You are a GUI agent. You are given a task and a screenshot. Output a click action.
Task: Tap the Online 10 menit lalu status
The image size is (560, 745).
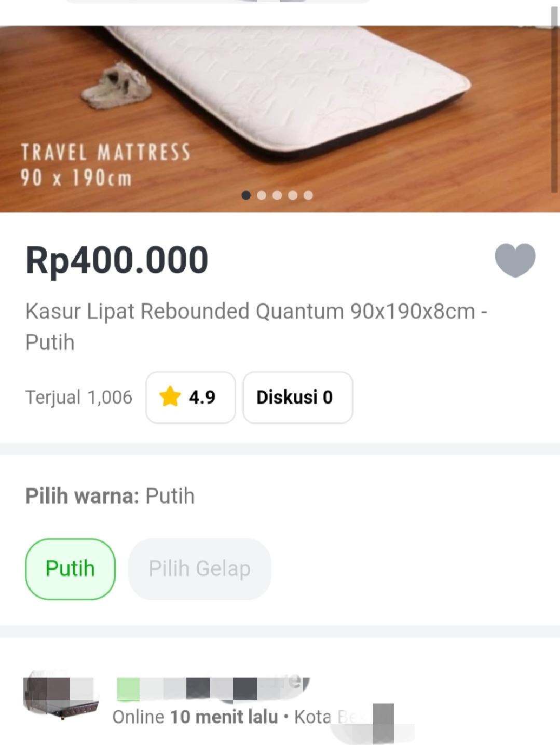pos(195,717)
